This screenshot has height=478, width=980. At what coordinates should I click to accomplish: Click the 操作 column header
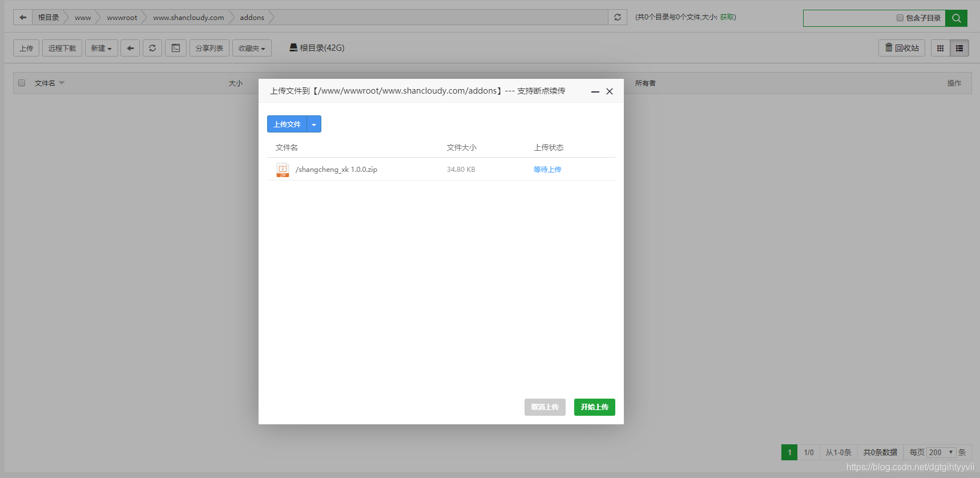coord(954,83)
